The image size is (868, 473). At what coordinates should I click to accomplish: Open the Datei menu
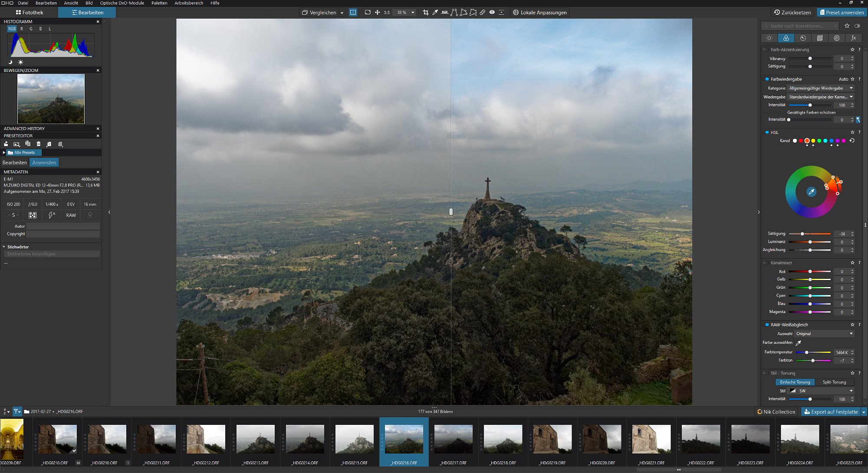[x=23, y=3]
